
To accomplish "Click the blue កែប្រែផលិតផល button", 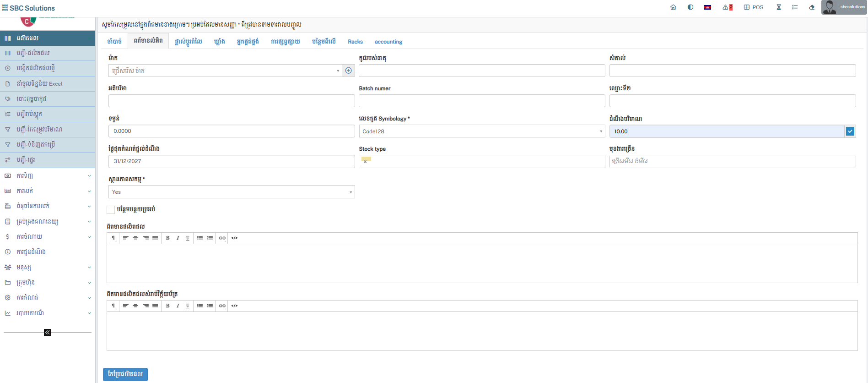I will (x=125, y=374).
